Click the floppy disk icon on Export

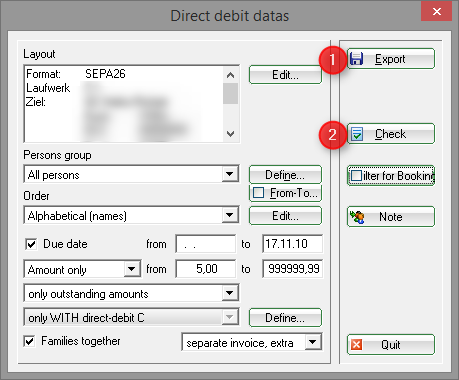(x=356, y=59)
